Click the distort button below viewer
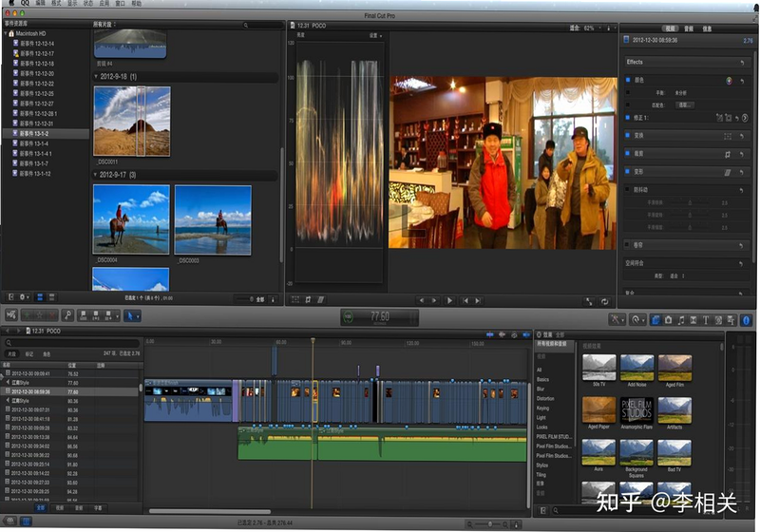 coord(320,300)
